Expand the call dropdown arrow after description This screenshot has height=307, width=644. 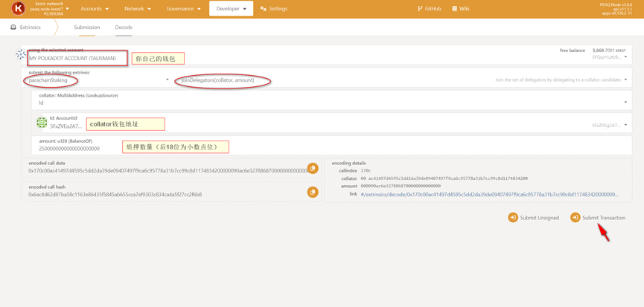(x=625, y=80)
